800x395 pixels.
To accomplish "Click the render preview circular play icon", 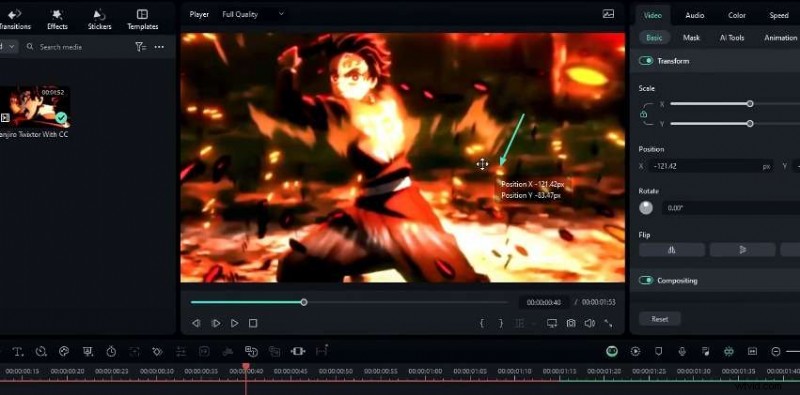I will point(635,351).
